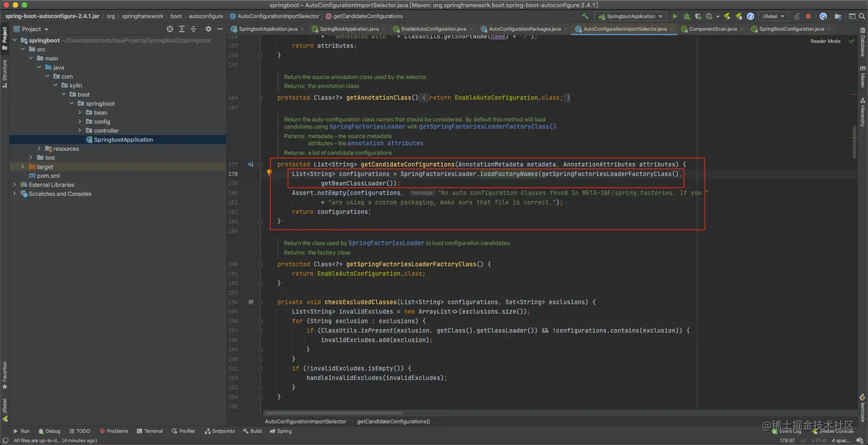This screenshot has width=868, height=445.
Task: Expand the target folder
Action: (24, 167)
